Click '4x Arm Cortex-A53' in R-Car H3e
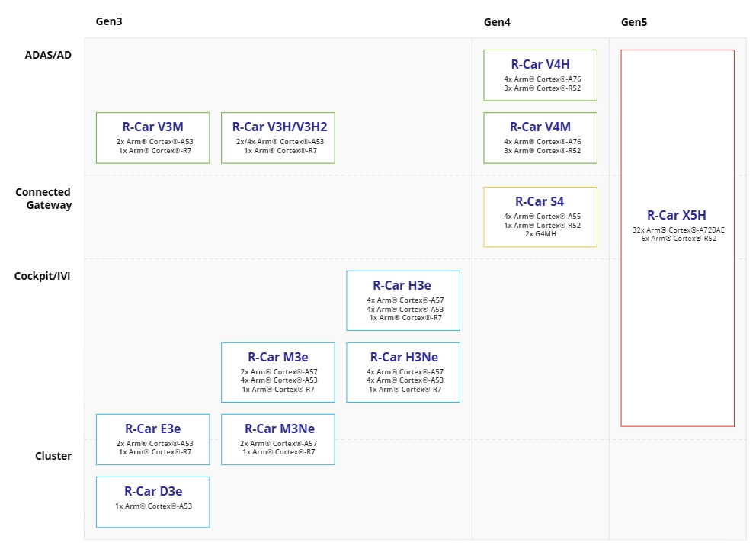 (x=405, y=310)
